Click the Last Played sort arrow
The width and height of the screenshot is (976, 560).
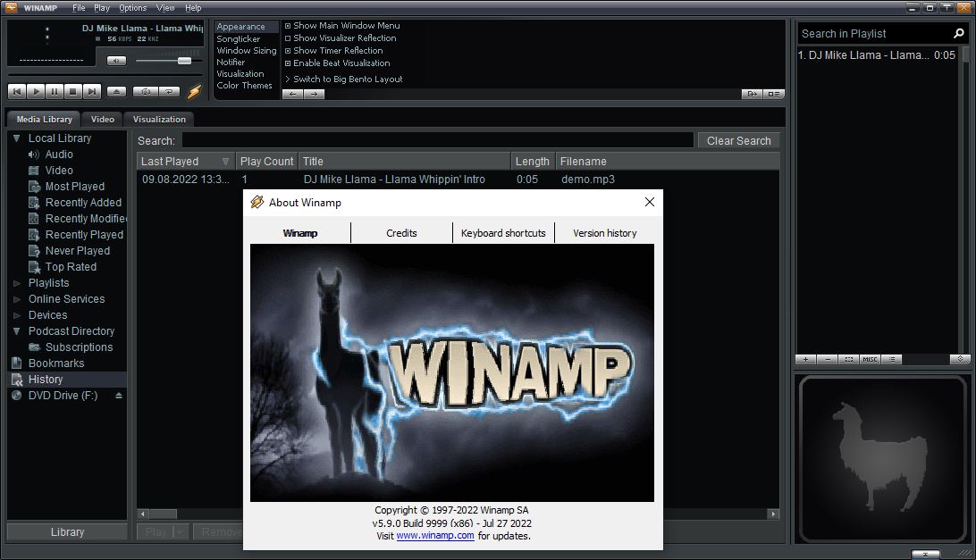[x=225, y=161]
